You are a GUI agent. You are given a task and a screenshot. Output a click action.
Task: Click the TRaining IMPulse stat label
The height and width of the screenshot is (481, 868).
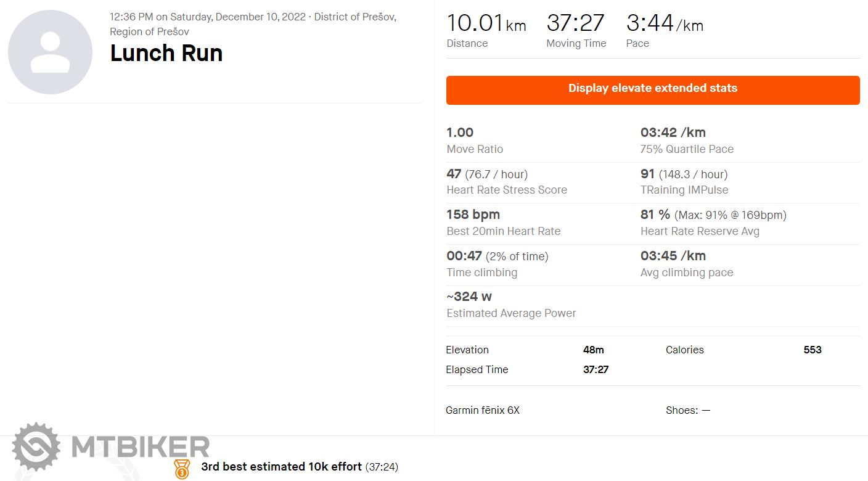684,190
